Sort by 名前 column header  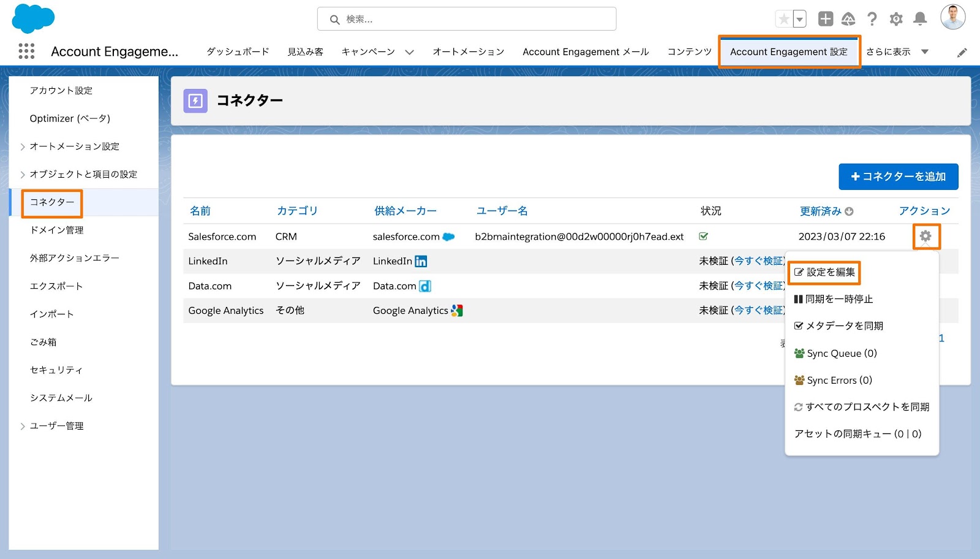(x=200, y=211)
